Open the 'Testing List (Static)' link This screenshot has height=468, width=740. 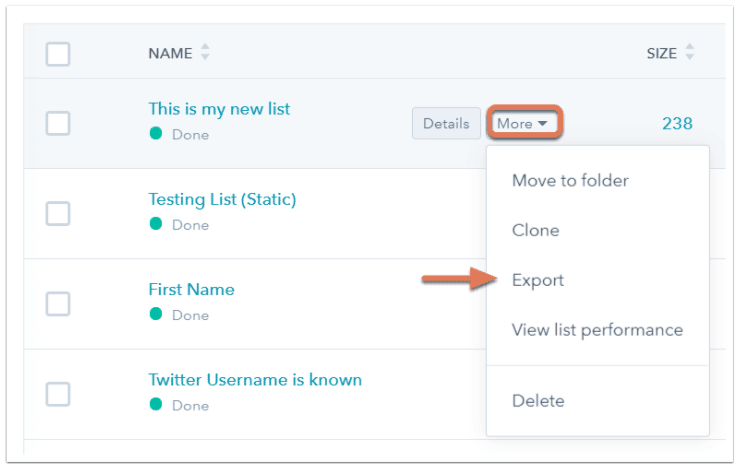pyautogui.click(x=222, y=200)
